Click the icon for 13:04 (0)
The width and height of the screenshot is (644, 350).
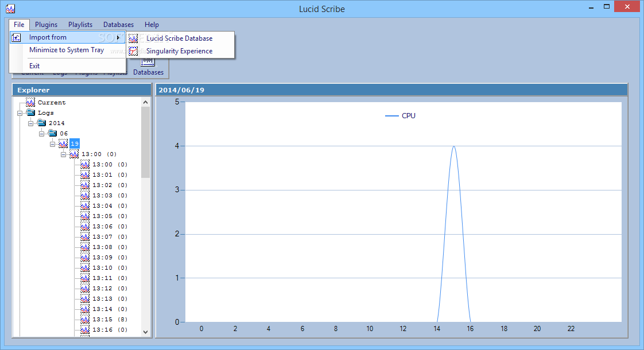pos(85,205)
